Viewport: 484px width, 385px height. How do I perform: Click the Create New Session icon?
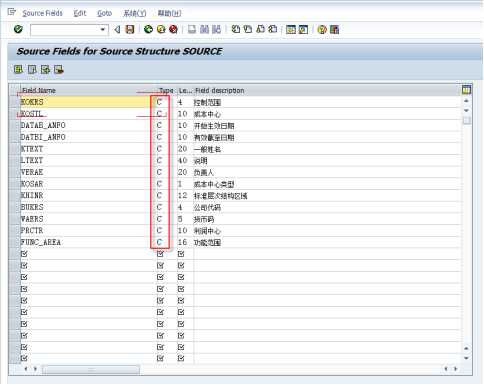pos(291,29)
